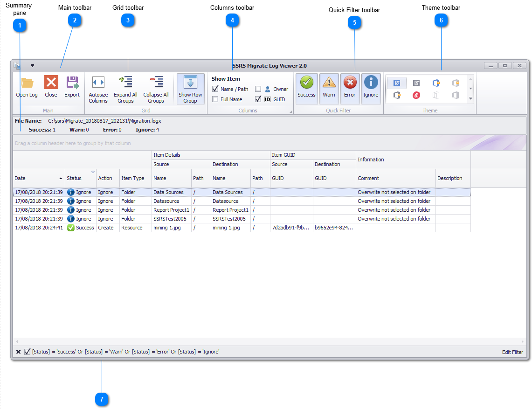Click the 'Ignore: 4' summary count
532x409 pixels.
click(147, 130)
